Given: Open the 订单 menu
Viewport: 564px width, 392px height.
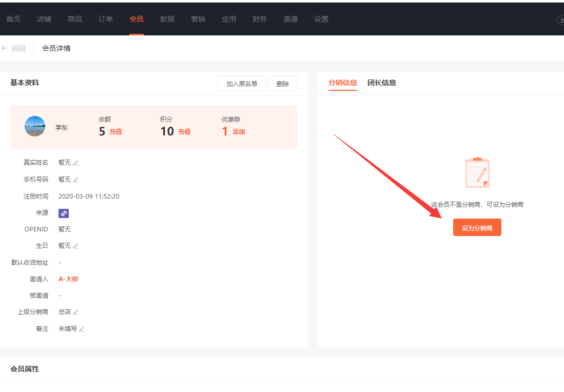Looking at the screenshot, I should coord(106,19).
